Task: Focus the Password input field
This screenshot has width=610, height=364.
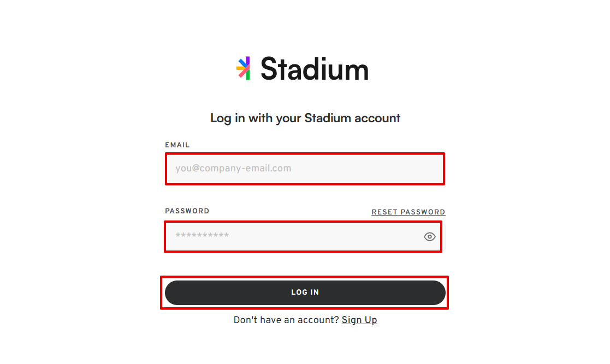Action: pos(303,236)
